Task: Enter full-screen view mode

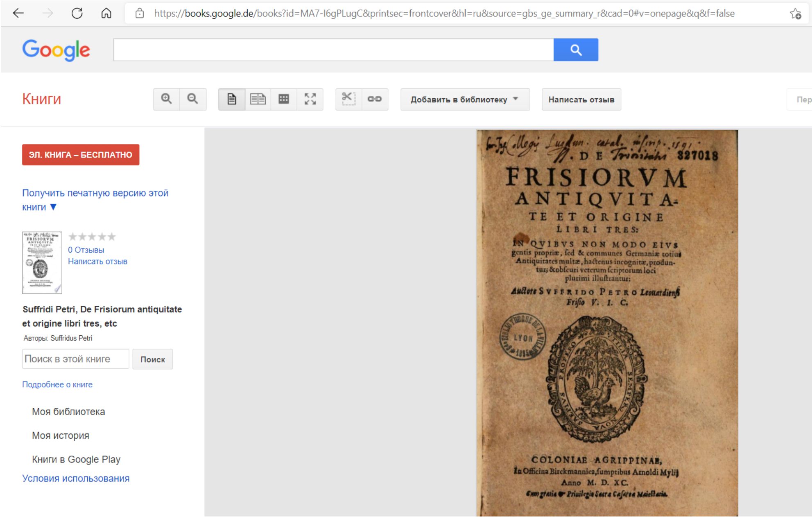Action: 310,99
